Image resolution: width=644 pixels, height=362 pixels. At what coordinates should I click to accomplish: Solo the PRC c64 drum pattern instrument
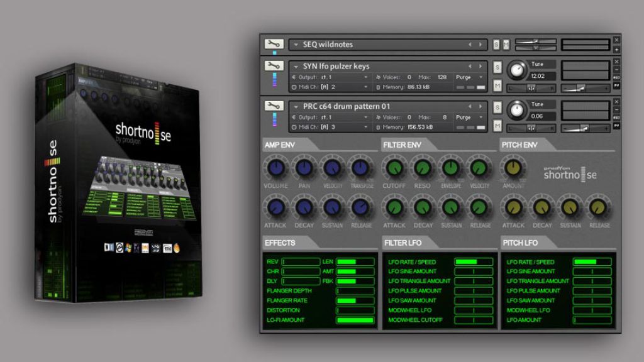pyautogui.click(x=497, y=107)
